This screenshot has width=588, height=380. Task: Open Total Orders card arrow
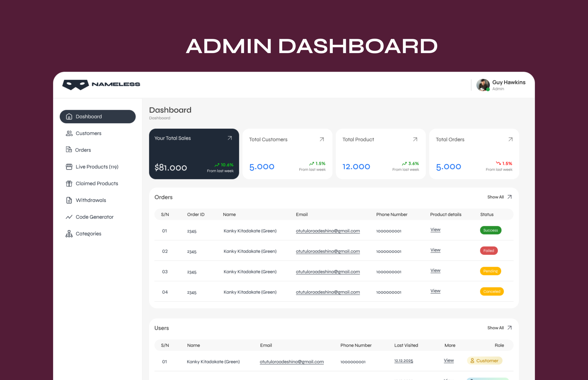[x=510, y=139]
